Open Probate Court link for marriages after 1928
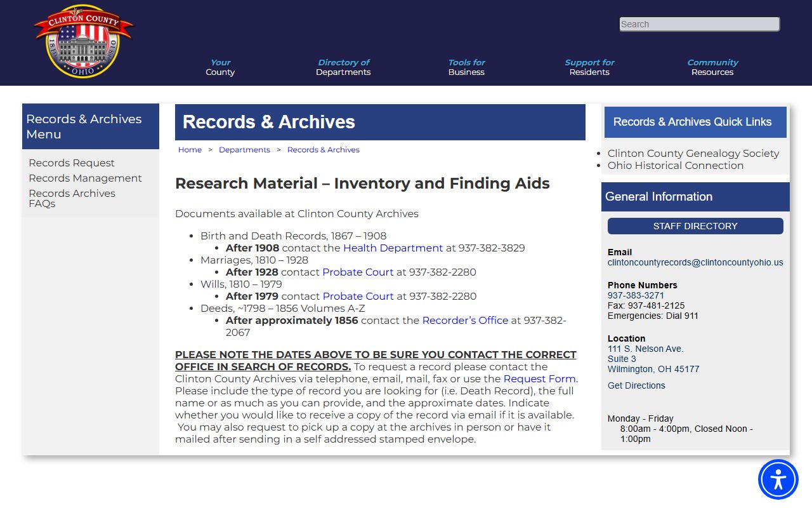The image size is (812, 508). point(358,272)
